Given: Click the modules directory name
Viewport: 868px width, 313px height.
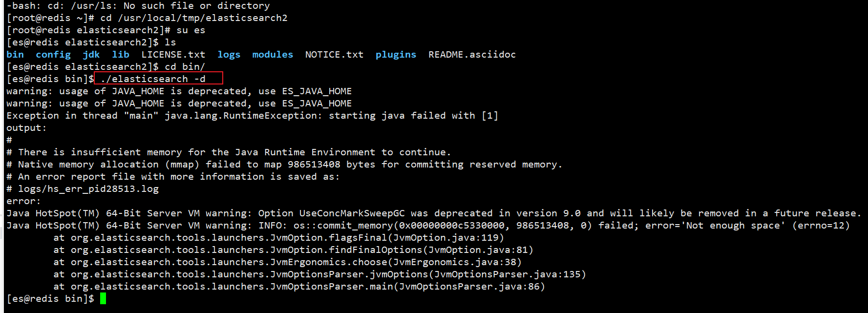Looking at the screenshot, I should pos(273,54).
